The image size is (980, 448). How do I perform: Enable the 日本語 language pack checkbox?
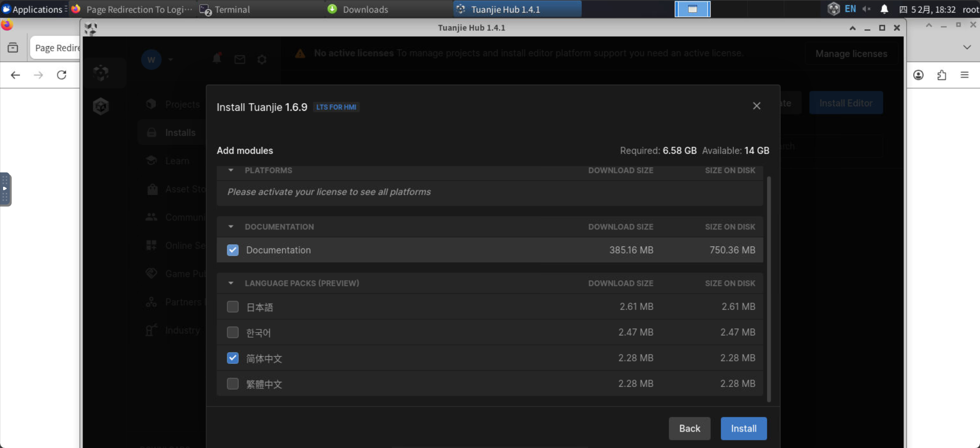(233, 306)
